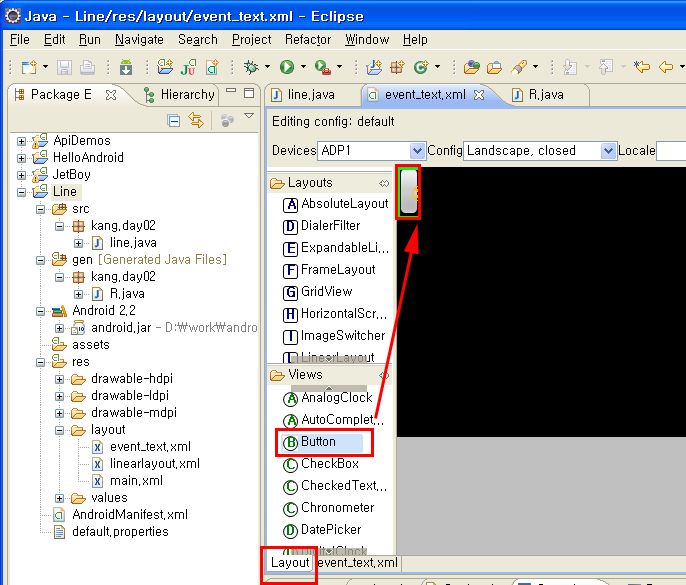This screenshot has width=686, height=585.
Task: Minimize the Package Explorer panel
Action: 231,91
